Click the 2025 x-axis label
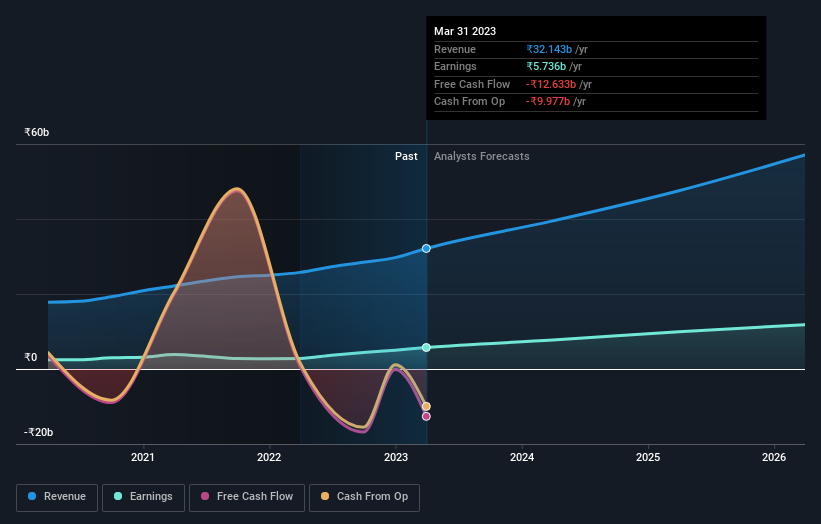The image size is (821, 524). point(648,458)
